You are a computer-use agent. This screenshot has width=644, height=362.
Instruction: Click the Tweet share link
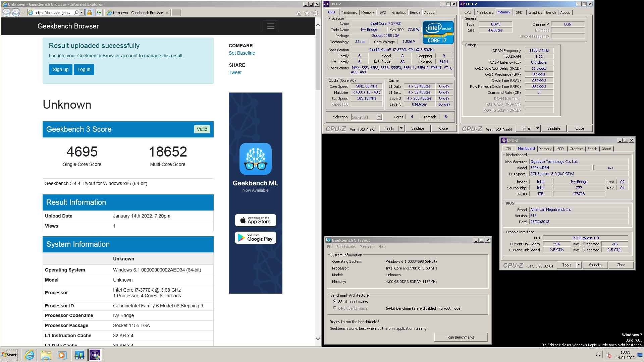tap(235, 72)
